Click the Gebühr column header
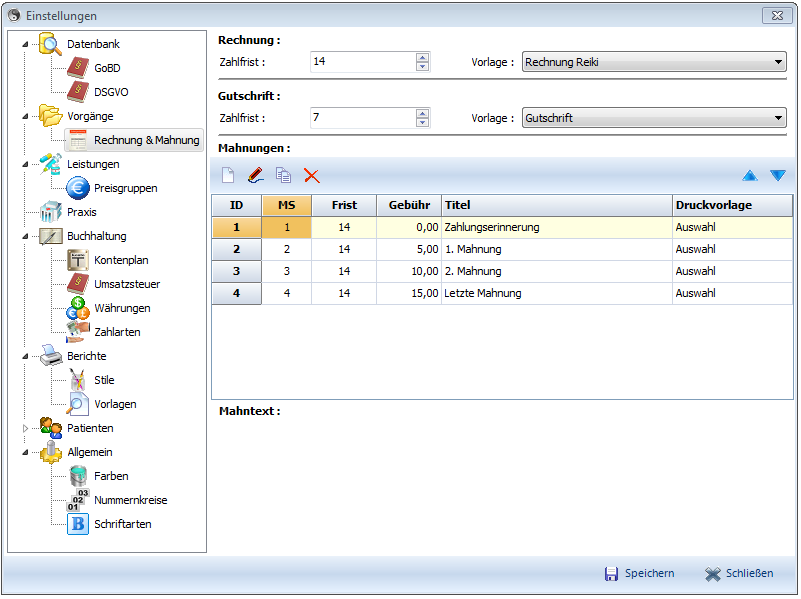 409,205
